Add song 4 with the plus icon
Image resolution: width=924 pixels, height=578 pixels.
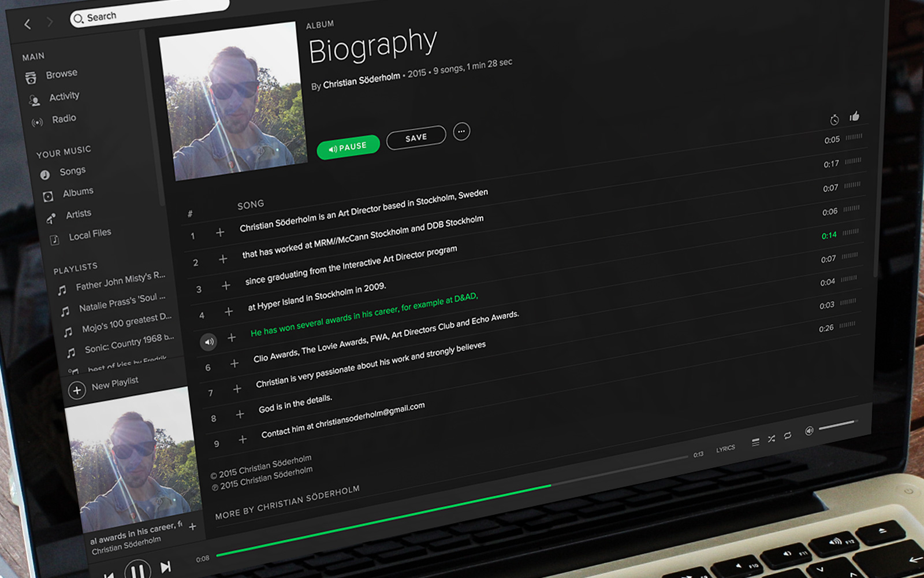click(229, 312)
